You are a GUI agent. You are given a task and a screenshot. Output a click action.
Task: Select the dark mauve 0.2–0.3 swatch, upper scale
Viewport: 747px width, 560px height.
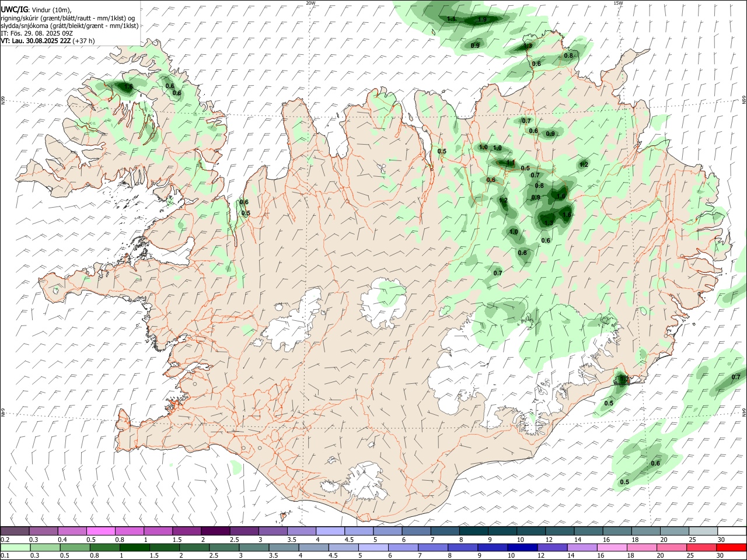tap(15, 531)
